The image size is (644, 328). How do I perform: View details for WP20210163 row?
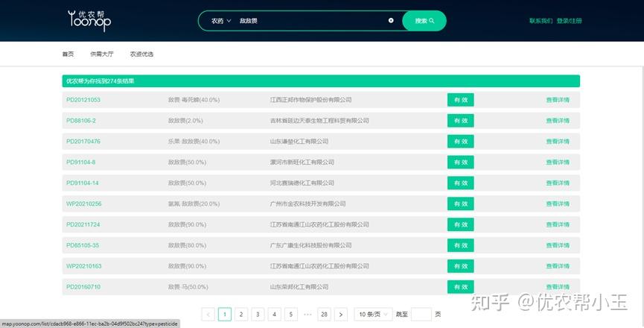coord(558,266)
